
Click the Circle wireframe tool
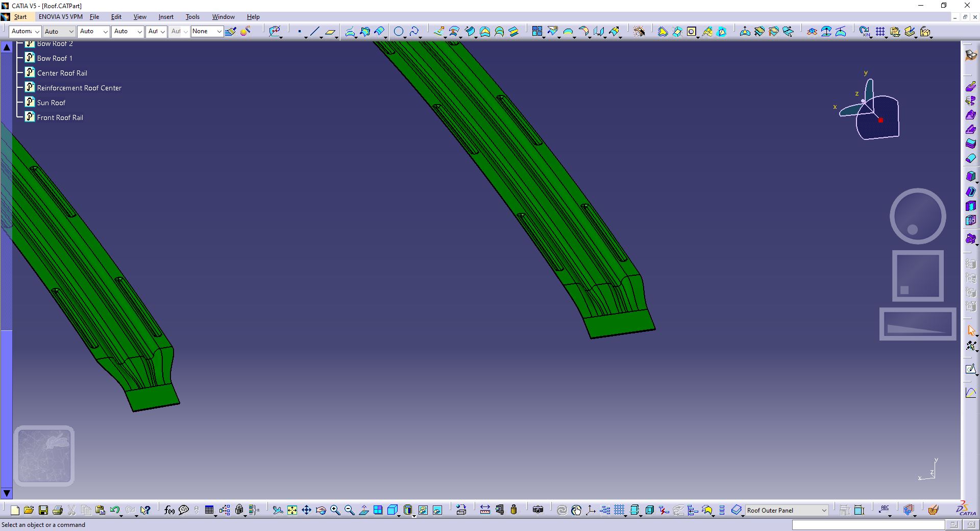[399, 32]
